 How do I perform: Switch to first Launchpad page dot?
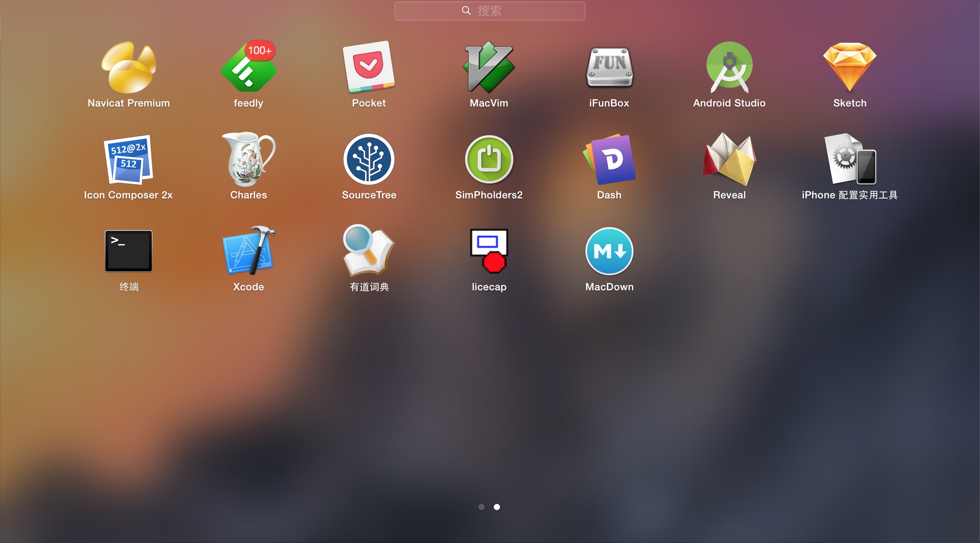coord(482,507)
